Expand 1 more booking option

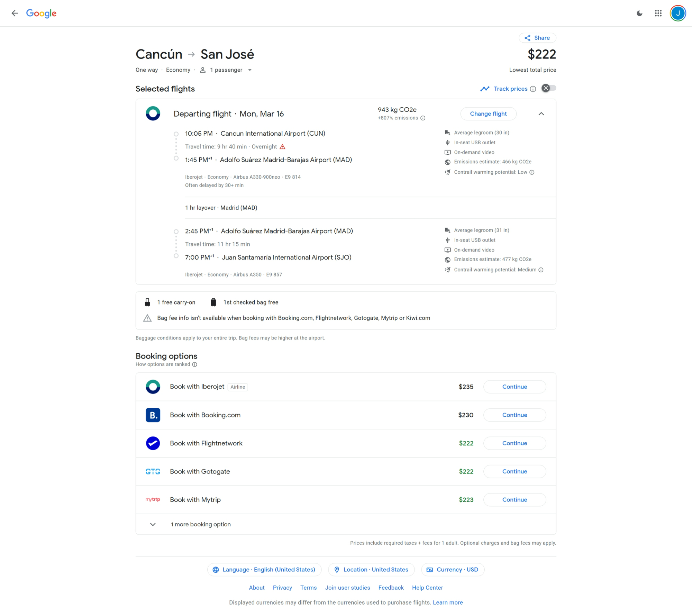tap(201, 524)
